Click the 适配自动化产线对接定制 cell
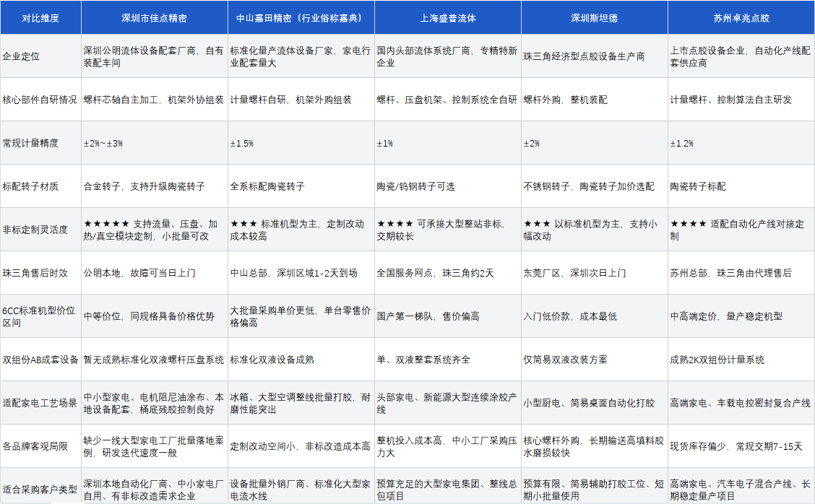The width and height of the screenshot is (815, 504). point(741,229)
